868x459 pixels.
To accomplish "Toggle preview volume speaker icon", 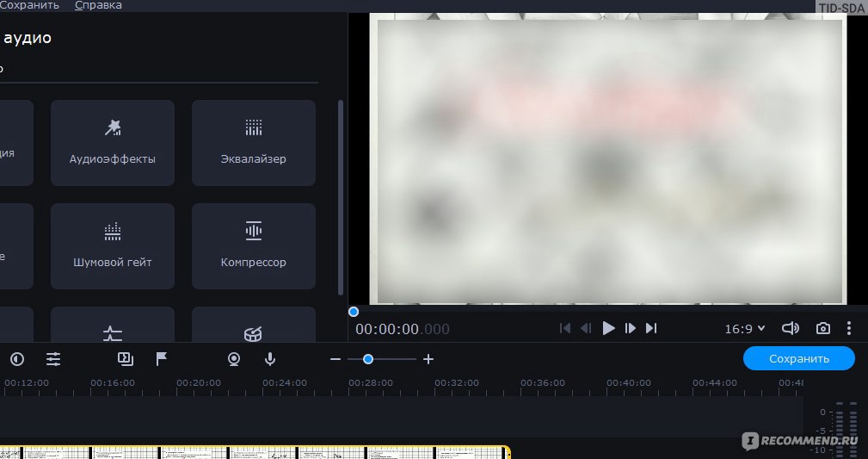I will (x=790, y=328).
